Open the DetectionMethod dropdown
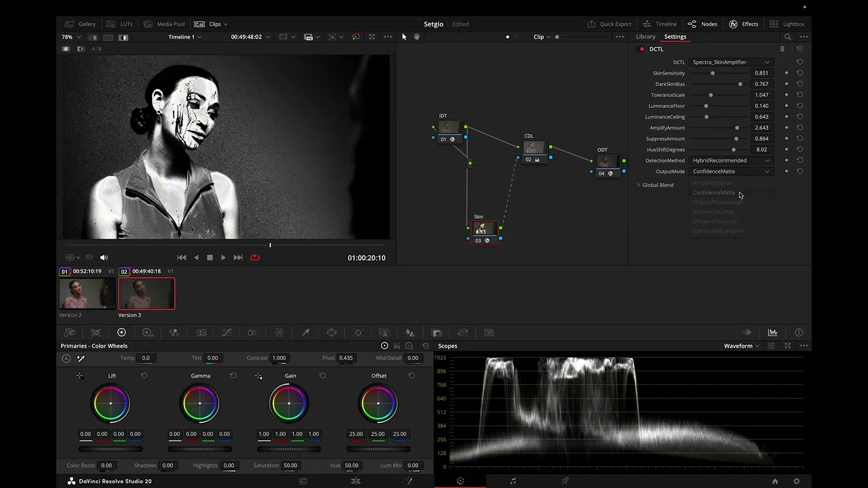Viewport: 868px width, 488px height. pyautogui.click(x=731, y=161)
